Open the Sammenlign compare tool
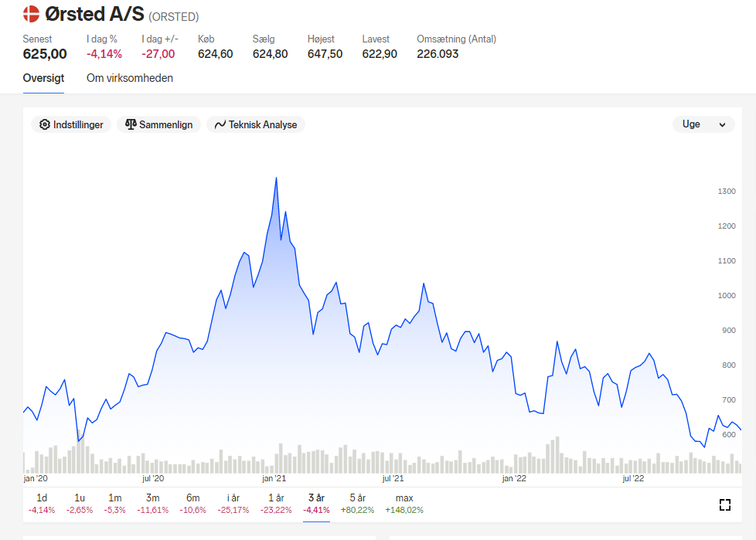 pyautogui.click(x=158, y=124)
